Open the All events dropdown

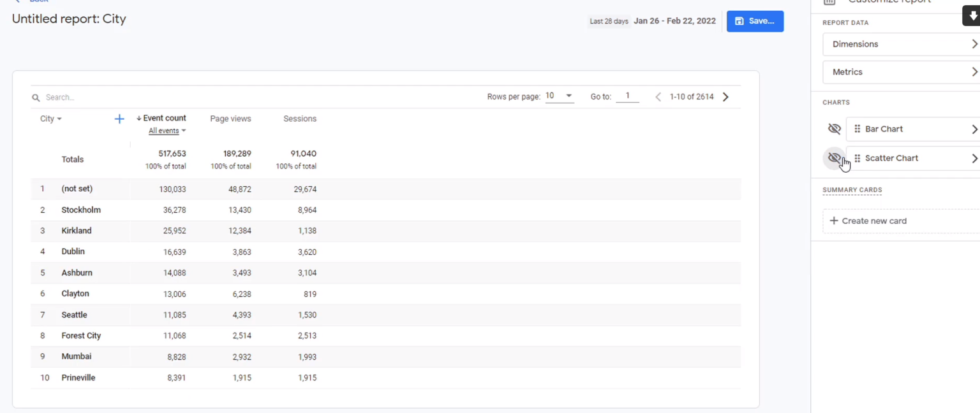tap(167, 131)
